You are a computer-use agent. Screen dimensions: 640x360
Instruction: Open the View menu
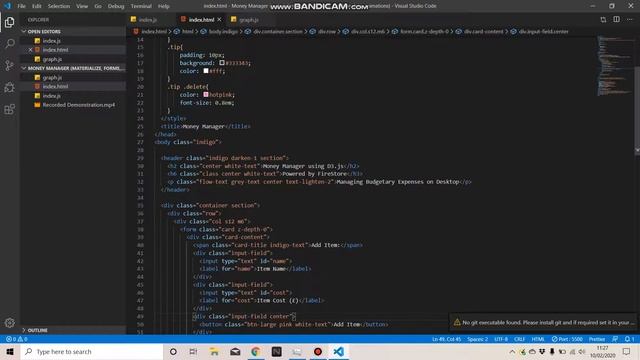82,6
